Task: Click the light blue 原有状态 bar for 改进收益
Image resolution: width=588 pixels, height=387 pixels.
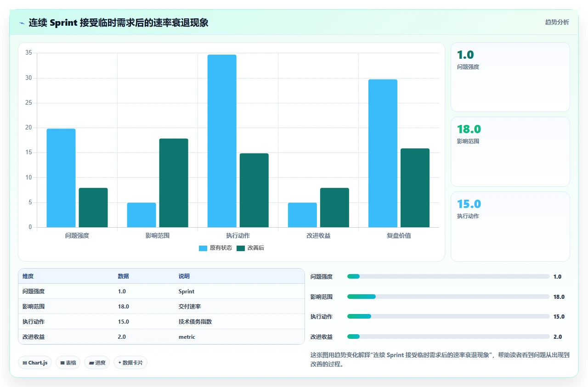Action: click(x=302, y=215)
